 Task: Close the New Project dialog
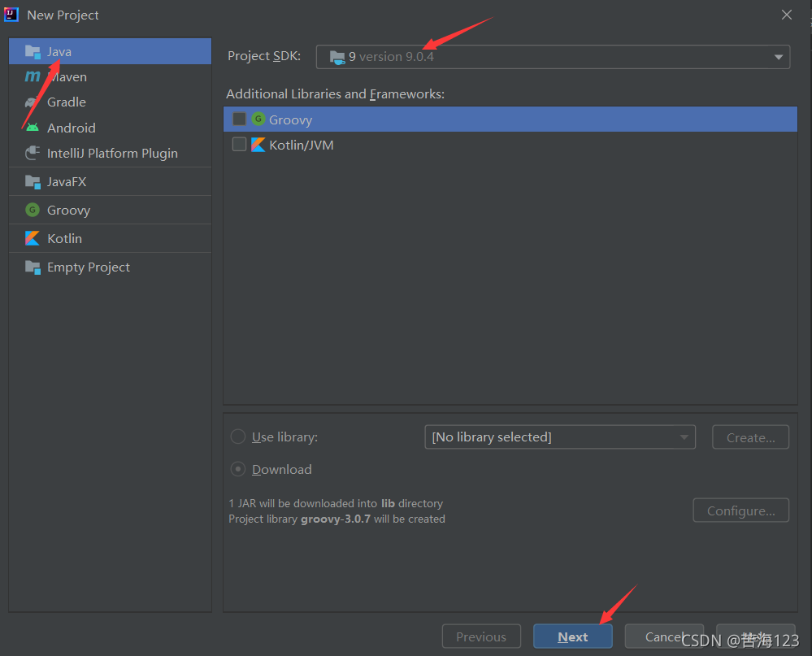(787, 15)
